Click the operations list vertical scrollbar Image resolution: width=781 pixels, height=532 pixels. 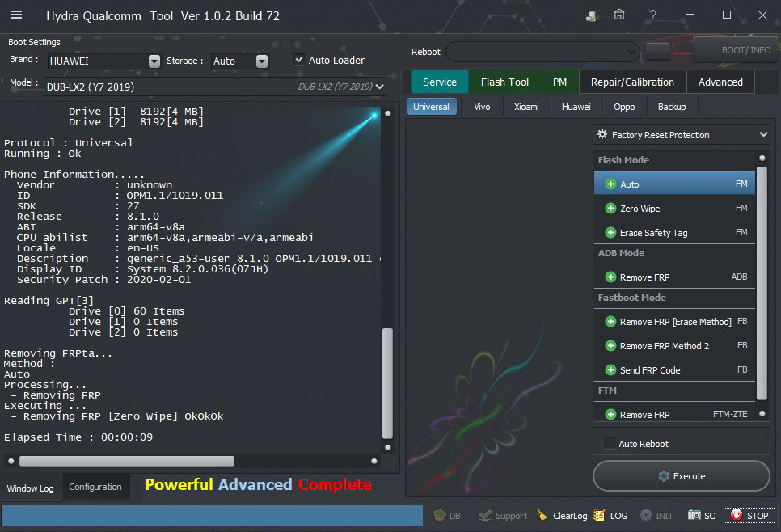762,283
